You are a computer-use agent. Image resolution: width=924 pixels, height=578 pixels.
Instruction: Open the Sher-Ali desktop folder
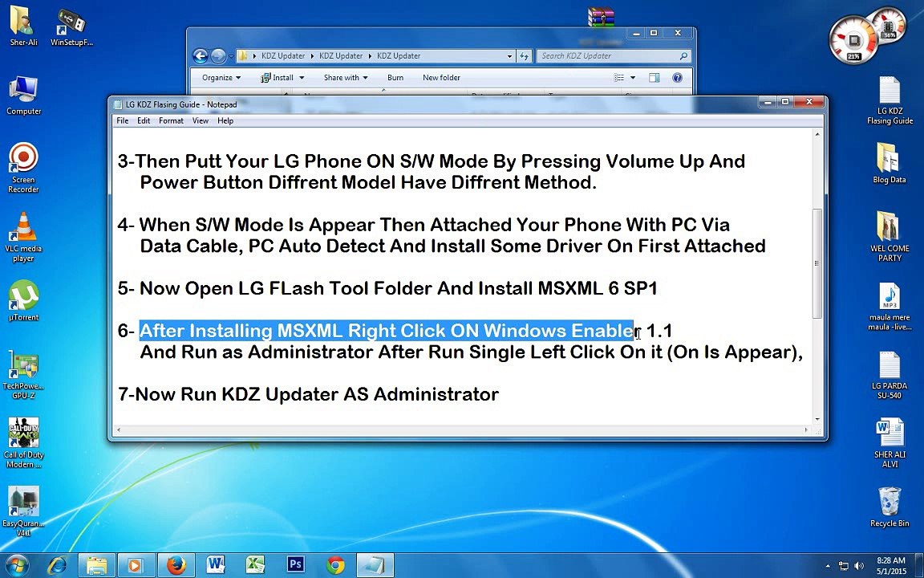click(23, 26)
